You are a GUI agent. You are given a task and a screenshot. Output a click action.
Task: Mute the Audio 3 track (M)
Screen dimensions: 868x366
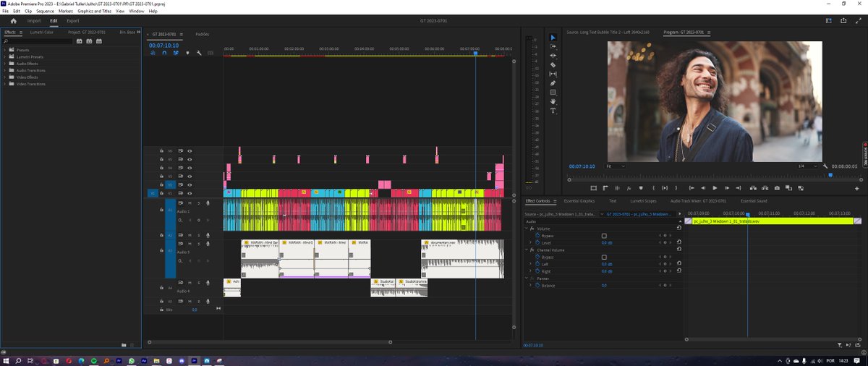190,244
